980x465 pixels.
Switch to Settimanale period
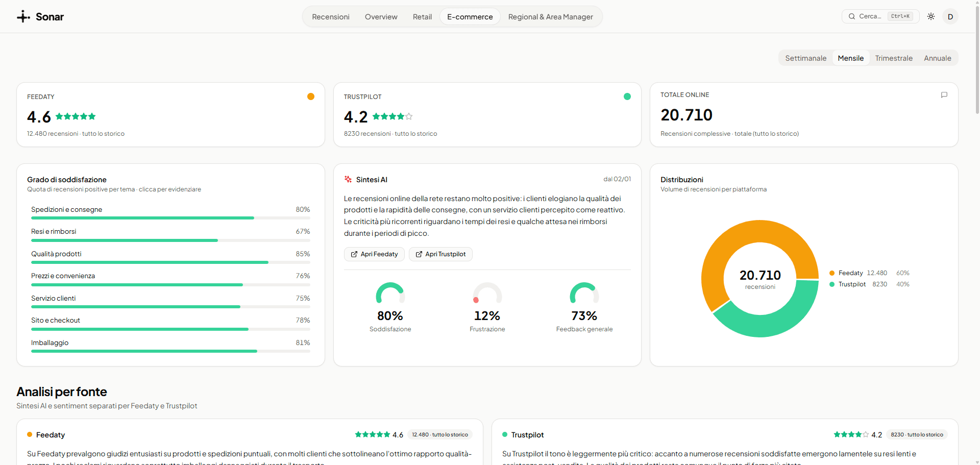(x=805, y=58)
